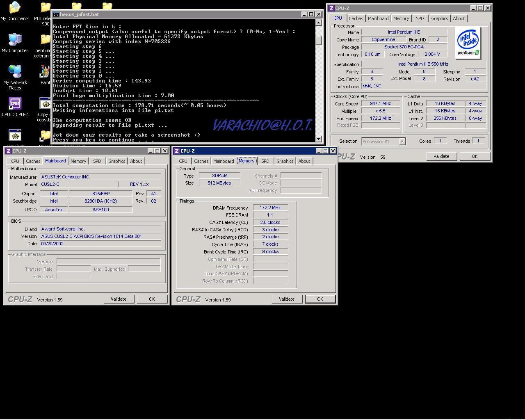
Task: Select the PIII cele 900 folder icon
Action: click(43, 14)
